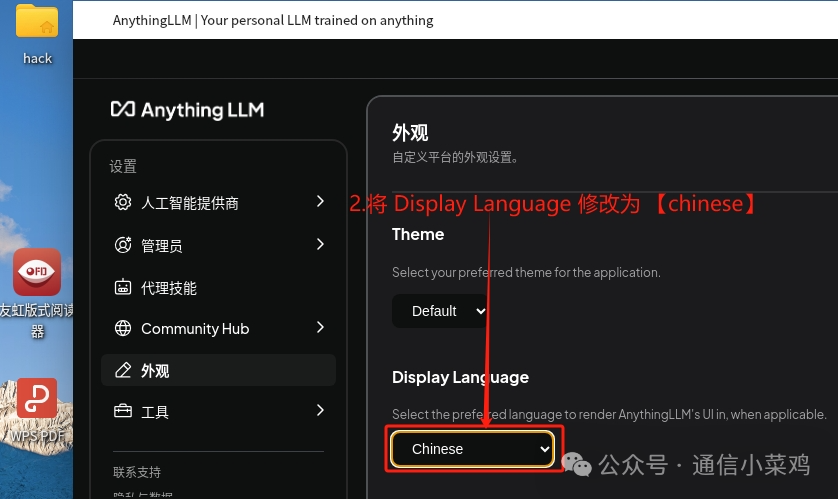Expand the Community Hub chevron
Screen dimensions: 838x499
click(320, 327)
